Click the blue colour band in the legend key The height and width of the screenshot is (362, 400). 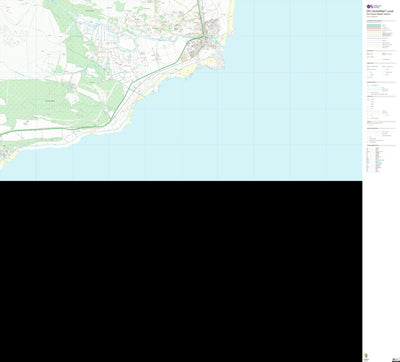coord(374,25)
